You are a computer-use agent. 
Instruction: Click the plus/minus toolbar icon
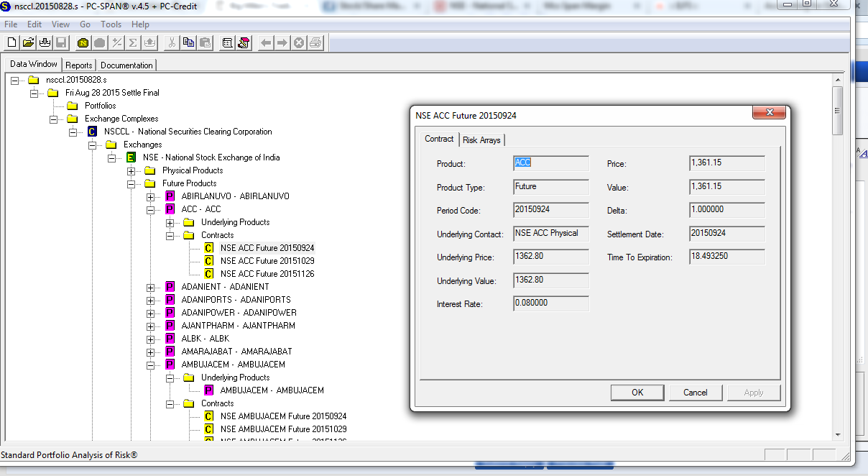click(116, 42)
